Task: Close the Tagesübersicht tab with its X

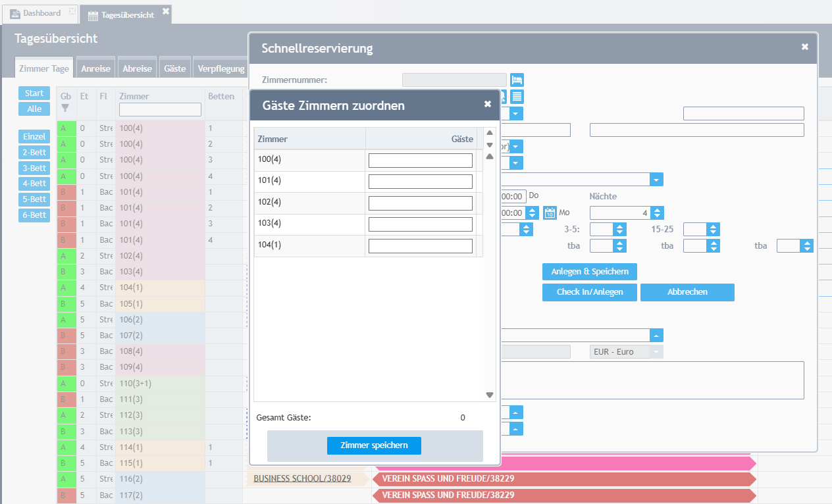Action: (x=166, y=11)
